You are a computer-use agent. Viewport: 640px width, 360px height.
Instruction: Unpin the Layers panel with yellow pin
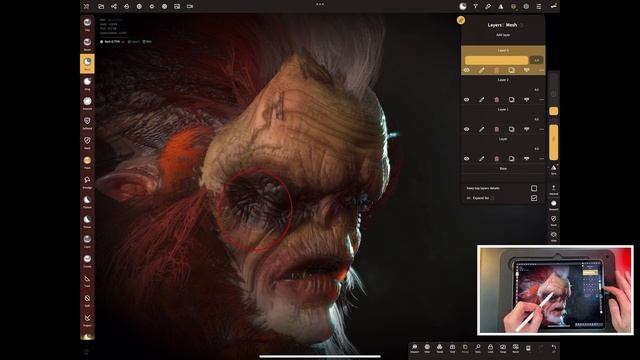pyautogui.click(x=461, y=20)
